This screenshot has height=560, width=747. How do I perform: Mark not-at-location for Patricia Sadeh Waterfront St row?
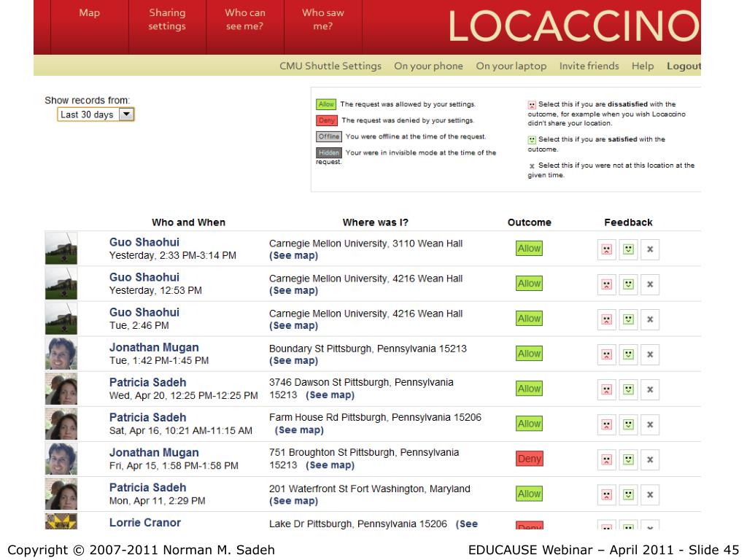(x=650, y=495)
